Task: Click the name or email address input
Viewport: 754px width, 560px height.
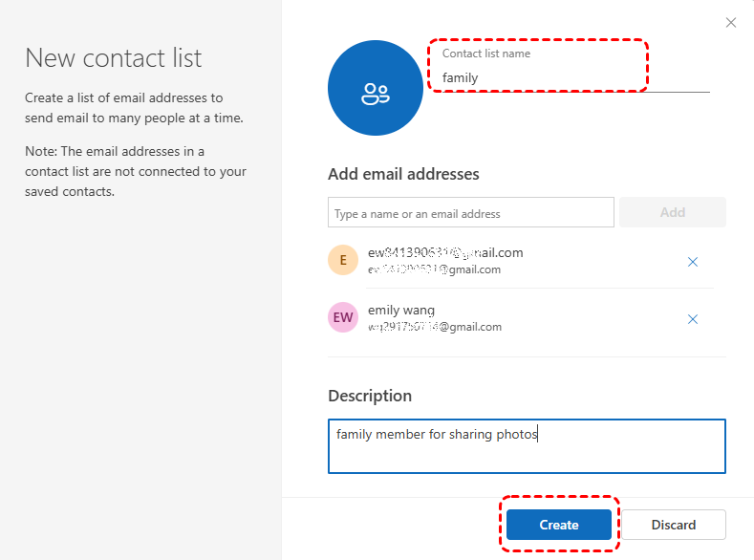Action: pos(470,213)
